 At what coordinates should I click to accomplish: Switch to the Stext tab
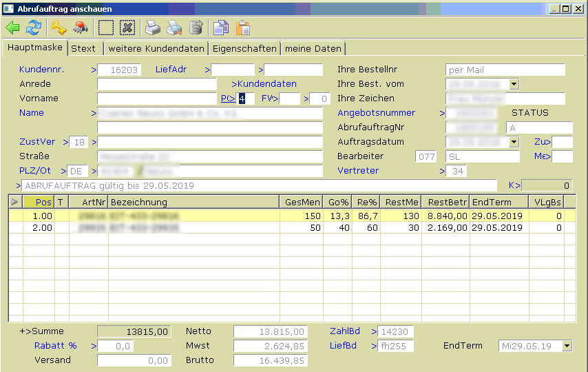[83, 48]
